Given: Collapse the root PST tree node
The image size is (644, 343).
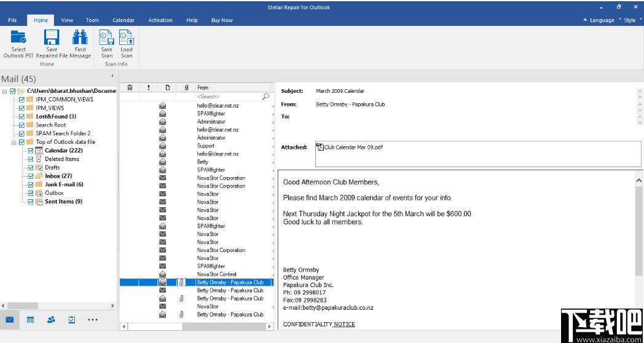Looking at the screenshot, I should pyautogui.click(x=4, y=91).
